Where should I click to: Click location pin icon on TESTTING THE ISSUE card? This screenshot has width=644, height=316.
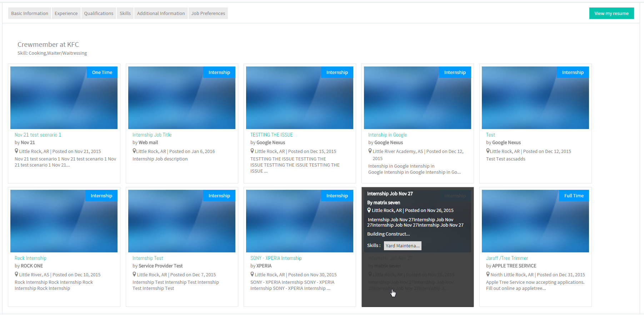pos(252,151)
